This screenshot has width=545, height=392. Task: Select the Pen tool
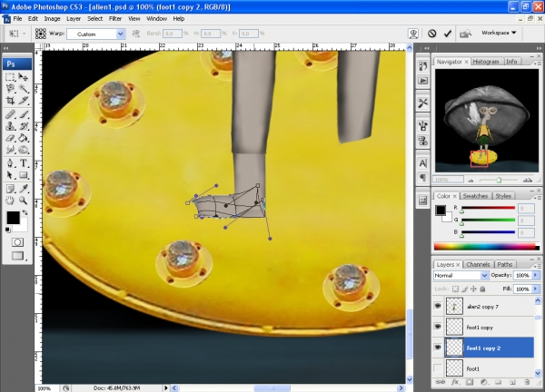pos(10,162)
